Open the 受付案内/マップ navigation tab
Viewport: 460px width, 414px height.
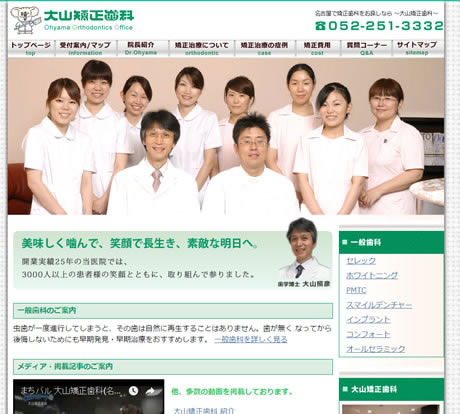click(x=85, y=48)
